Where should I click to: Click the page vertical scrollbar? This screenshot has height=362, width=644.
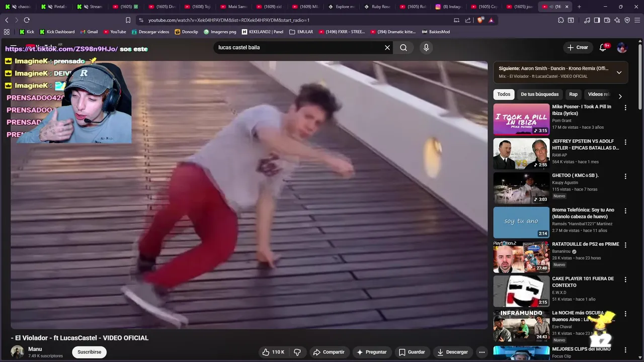(x=640, y=75)
